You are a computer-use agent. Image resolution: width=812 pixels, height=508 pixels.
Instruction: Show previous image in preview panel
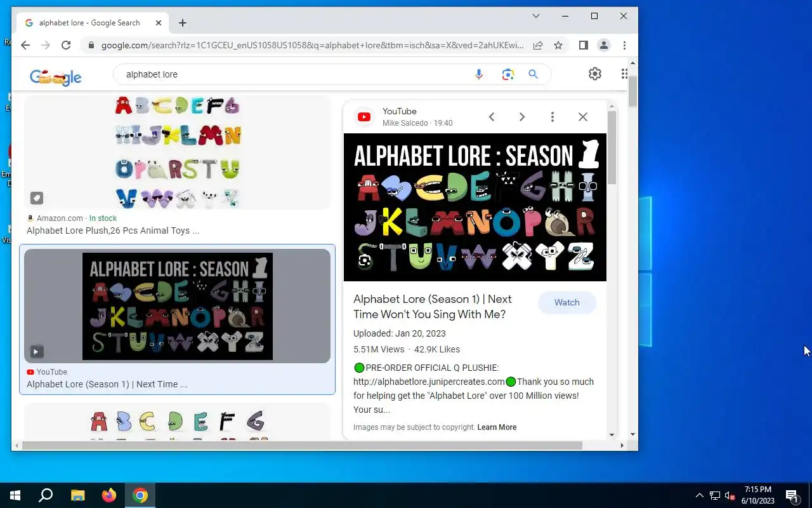[492, 117]
